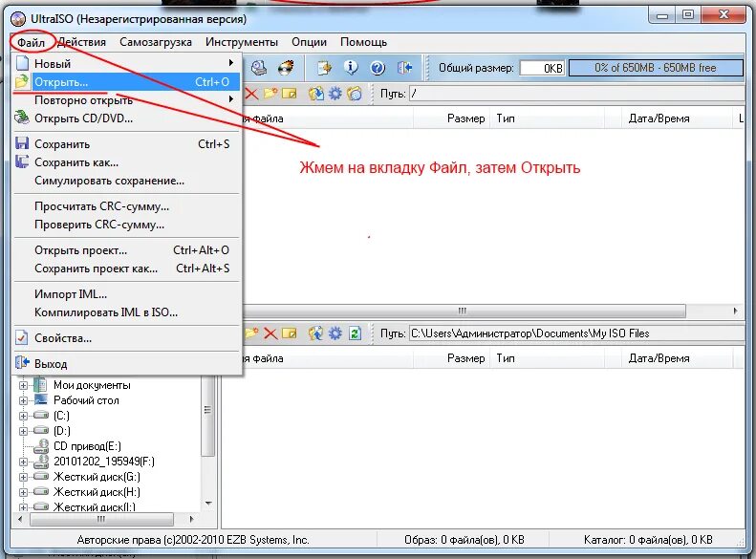The image size is (756, 559).
Task: Expand the Жесткий диск(G:) node
Action: tap(23, 477)
